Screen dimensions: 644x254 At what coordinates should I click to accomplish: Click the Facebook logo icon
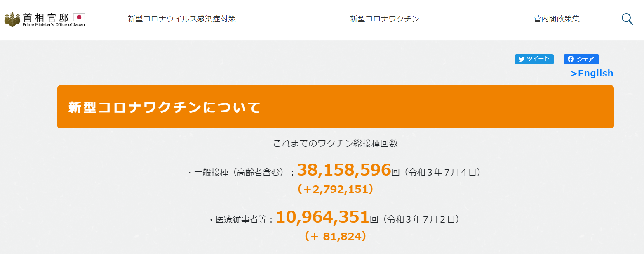click(571, 59)
